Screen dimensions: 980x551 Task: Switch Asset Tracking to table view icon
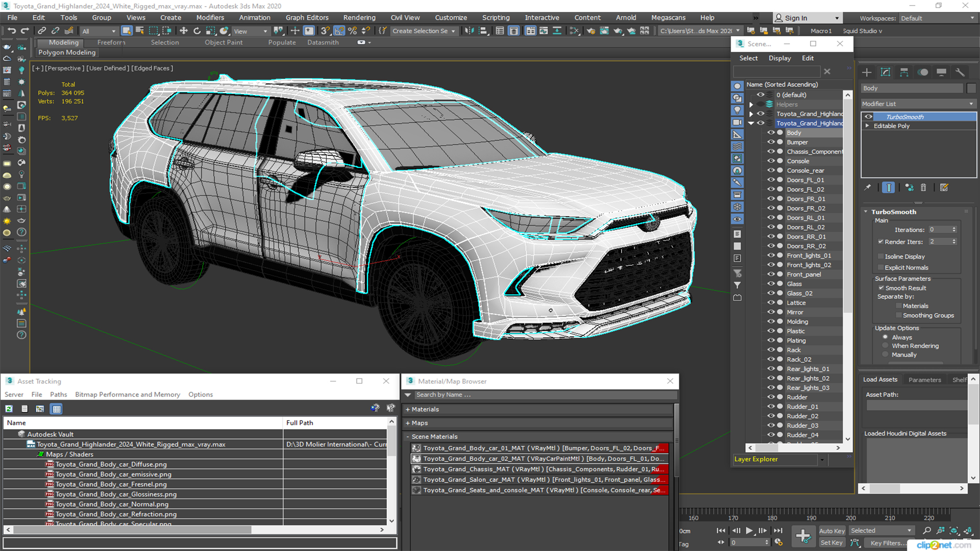pyautogui.click(x=57, y=409)
